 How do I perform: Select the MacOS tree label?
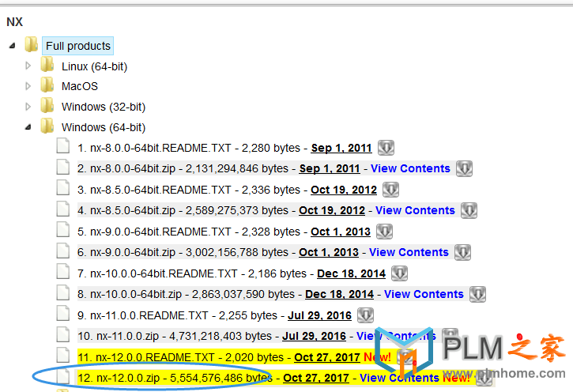pyautogui.click(x=80, y=87)
